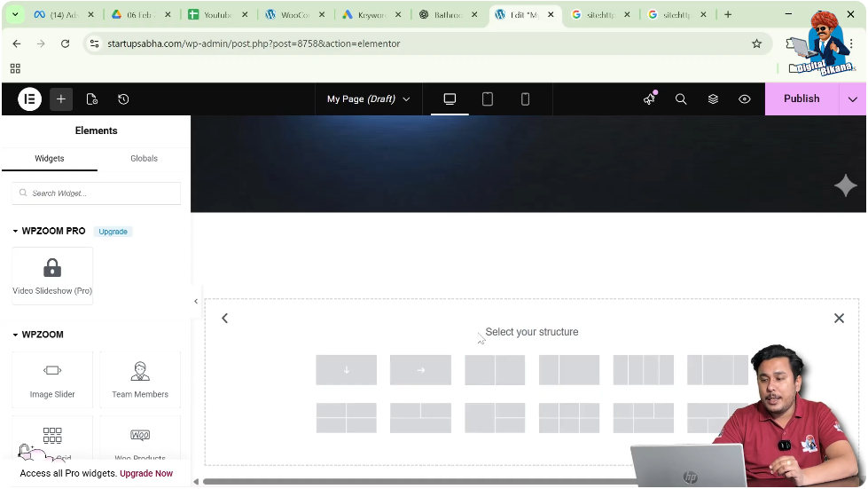The height and width of the screenshot is (489, 868).
Task: Switch to the Bathroom ChatGPT tab
Action: (447, 15)
